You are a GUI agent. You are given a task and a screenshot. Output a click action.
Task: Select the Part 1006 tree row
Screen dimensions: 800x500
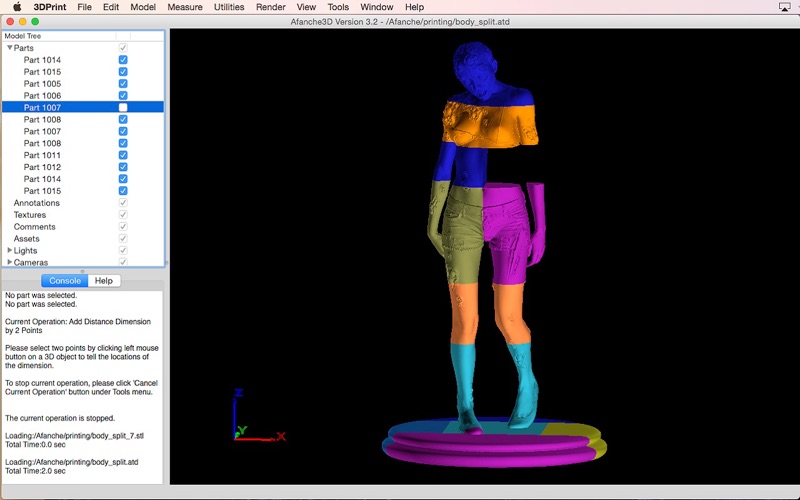(83, 95)
